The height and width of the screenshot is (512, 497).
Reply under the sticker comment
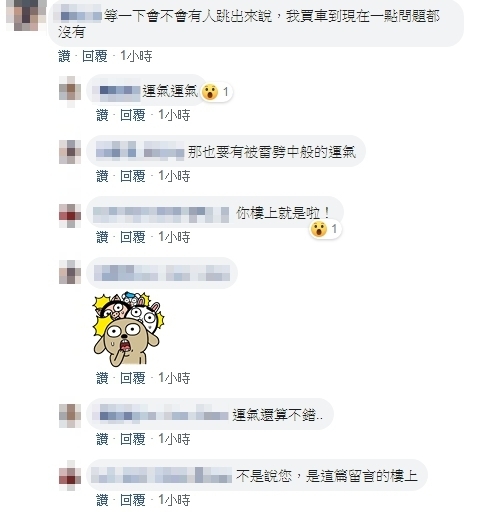click(x=133, y=378)
